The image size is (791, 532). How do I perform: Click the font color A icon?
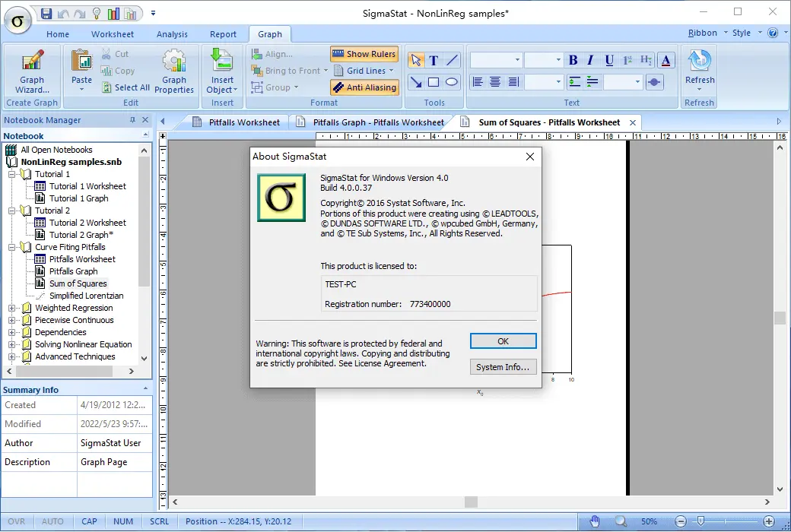(666, 61)
